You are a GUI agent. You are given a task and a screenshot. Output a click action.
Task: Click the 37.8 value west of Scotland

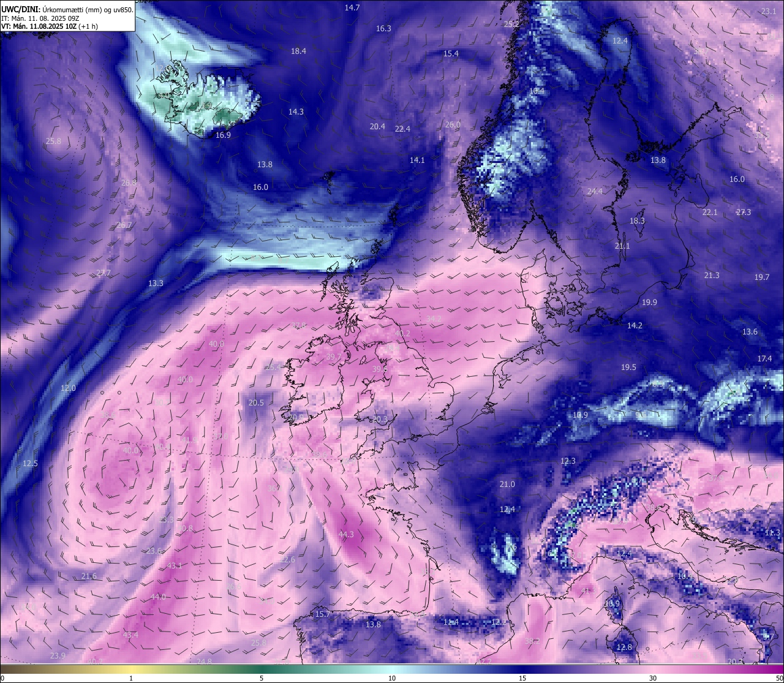(298, 326)
